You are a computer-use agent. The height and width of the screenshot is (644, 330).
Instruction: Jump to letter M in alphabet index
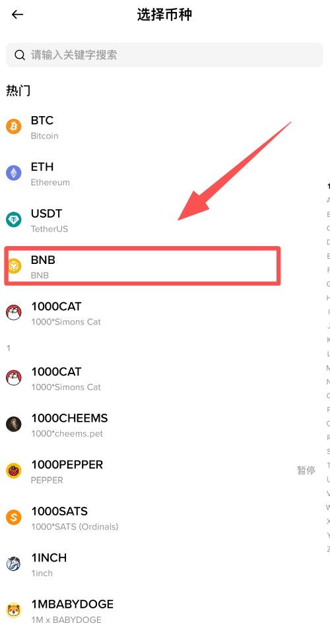(328, 368)
